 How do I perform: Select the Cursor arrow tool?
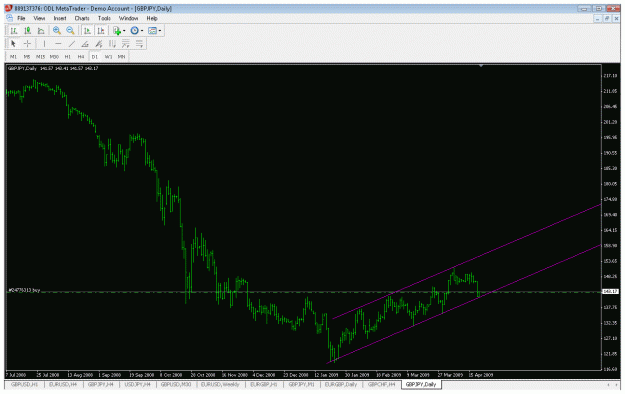click(x=13, y=43)
